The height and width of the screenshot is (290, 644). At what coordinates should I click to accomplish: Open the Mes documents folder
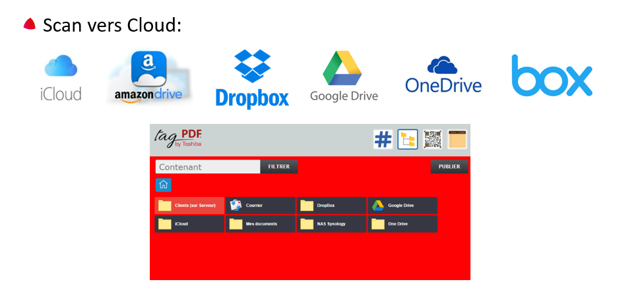(x=261, y=224)
